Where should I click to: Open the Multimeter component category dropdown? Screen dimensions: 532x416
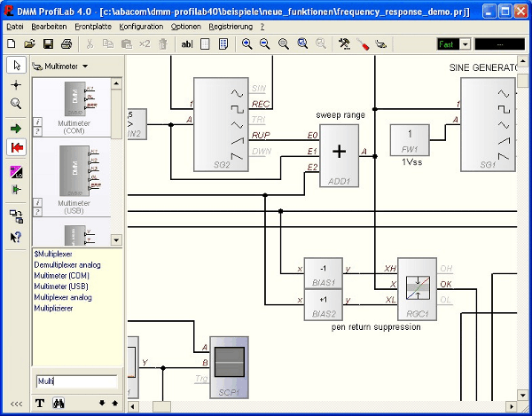(x=85, y=67)
